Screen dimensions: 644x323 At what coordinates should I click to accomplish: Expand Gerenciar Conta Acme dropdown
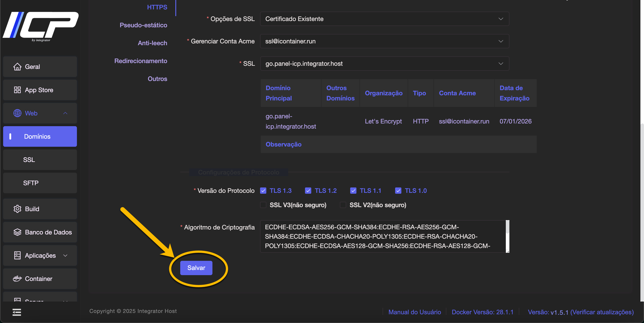385,41
